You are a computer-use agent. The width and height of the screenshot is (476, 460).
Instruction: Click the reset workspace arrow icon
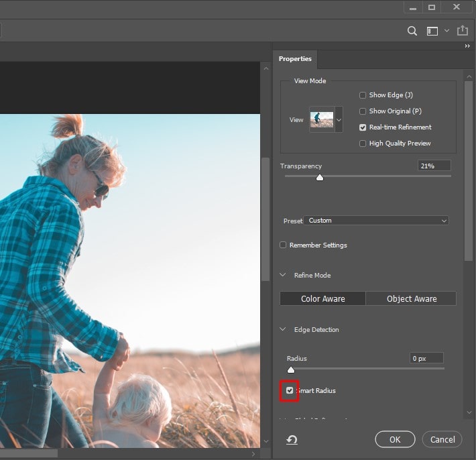292,440
